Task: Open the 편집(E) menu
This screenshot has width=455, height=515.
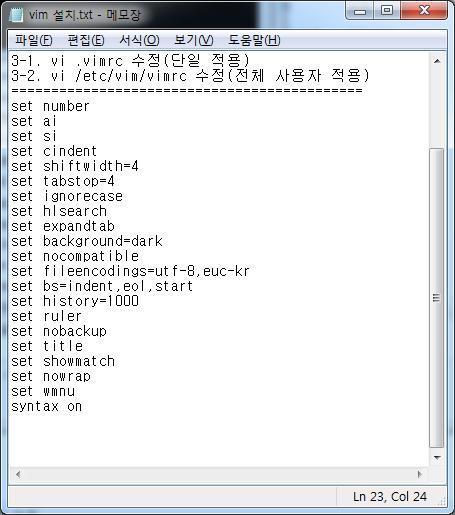Action: 86,40
